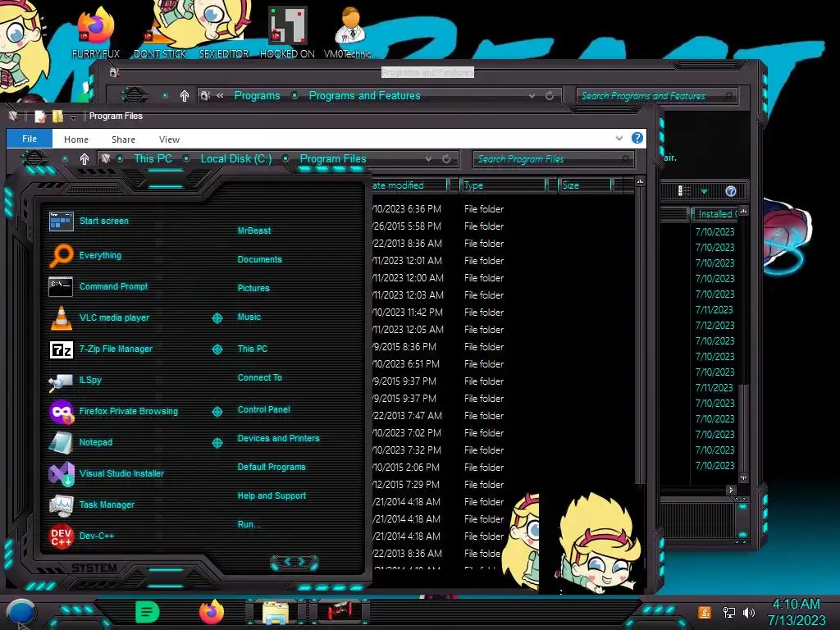This screenshot has width=840, height=630.
Task: Switch to Control Panel taskbar button
Action: tap(339, 611)
